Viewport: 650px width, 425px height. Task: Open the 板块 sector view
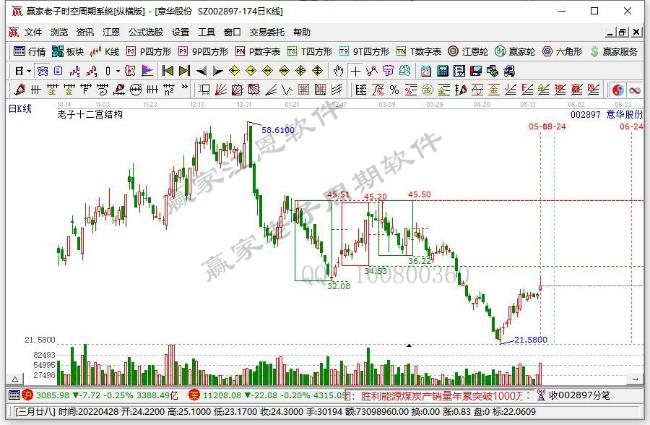68,51
